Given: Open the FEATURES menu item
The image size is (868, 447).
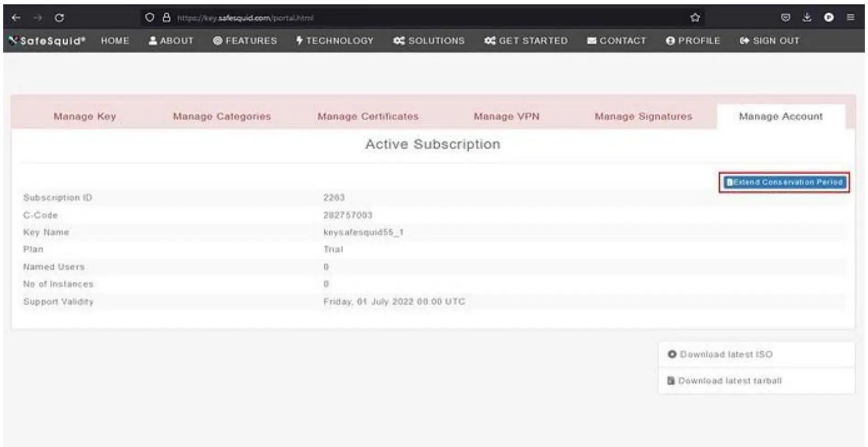Looking at the screenshot, I should pyautogui.click(x=245, y=41).
